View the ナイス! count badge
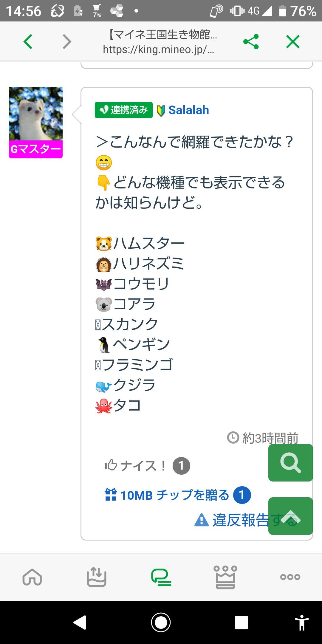Viewport: 322px width, 644px height. point(181,466)
